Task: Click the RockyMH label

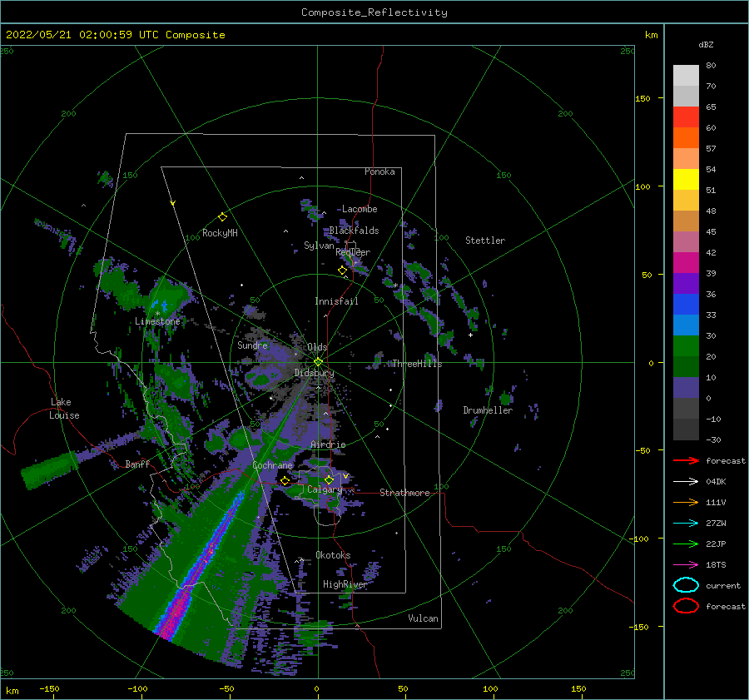Action: (220, 233)
